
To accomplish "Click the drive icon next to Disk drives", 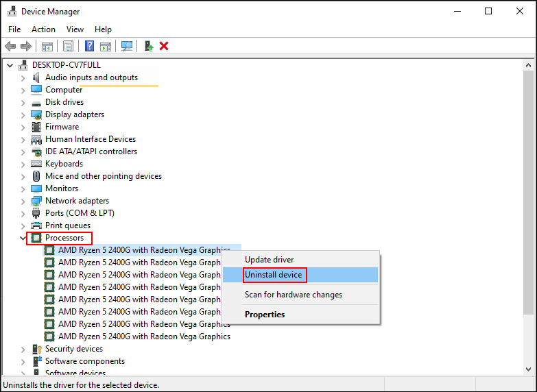I will 36,103.
